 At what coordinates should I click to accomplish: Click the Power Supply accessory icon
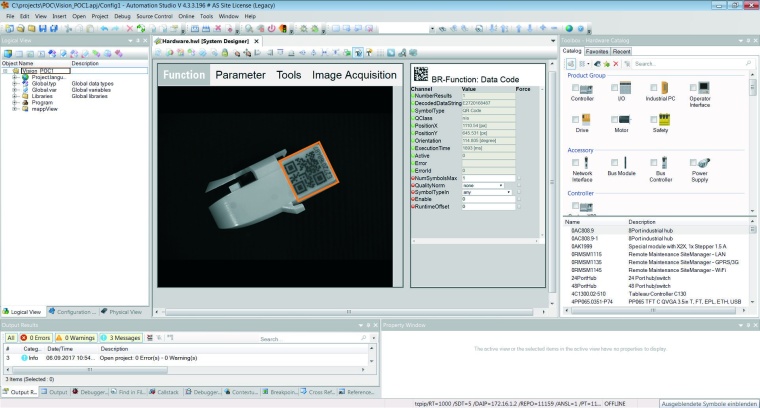click(x=704, y=164)
